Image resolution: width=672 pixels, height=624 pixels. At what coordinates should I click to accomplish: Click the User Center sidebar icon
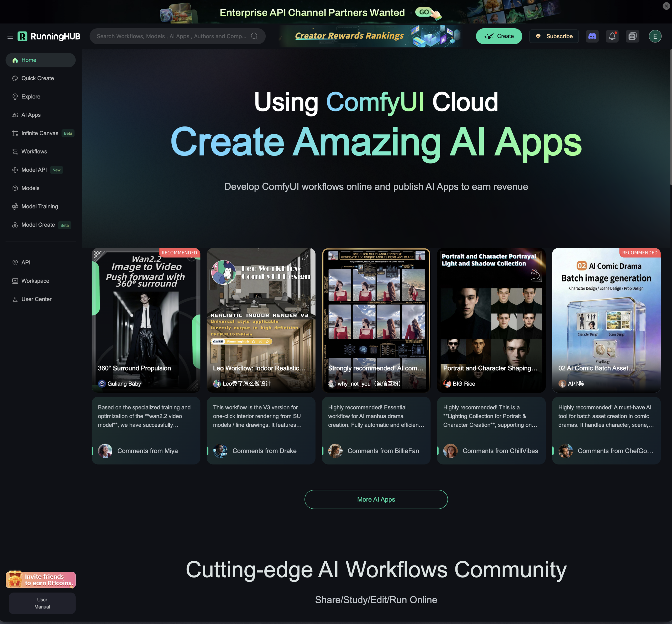(15, 299)
